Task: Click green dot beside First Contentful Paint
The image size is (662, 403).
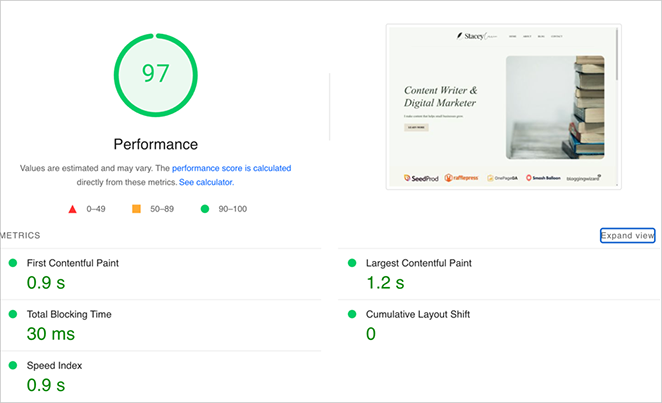Action: tap(13, 263)
